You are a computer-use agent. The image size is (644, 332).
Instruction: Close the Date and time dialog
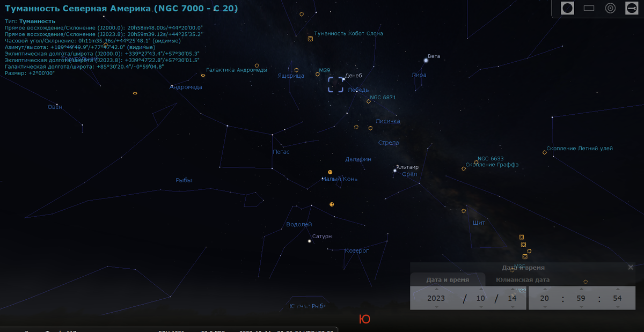pos(631,267)
